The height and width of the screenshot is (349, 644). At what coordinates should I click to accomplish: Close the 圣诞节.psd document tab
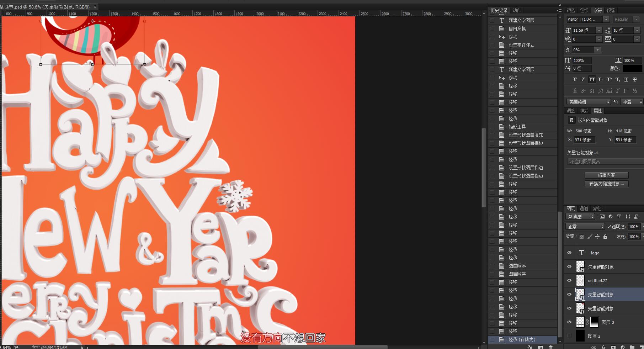click(x=95, y=7)
